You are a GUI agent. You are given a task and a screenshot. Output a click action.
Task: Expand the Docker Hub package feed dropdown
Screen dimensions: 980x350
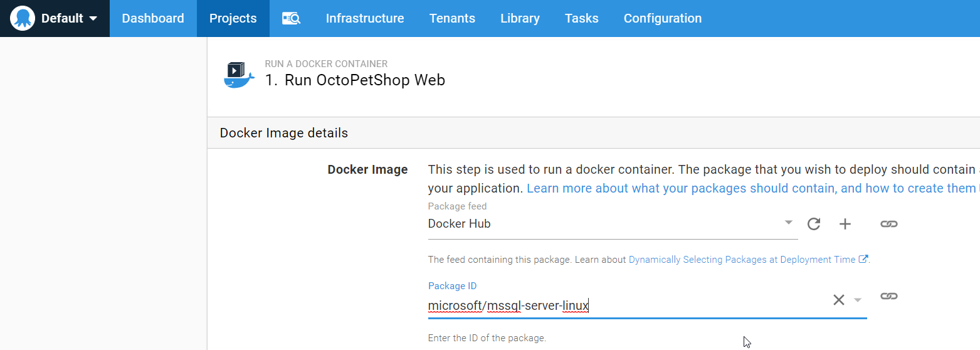[x=789, y=223]
